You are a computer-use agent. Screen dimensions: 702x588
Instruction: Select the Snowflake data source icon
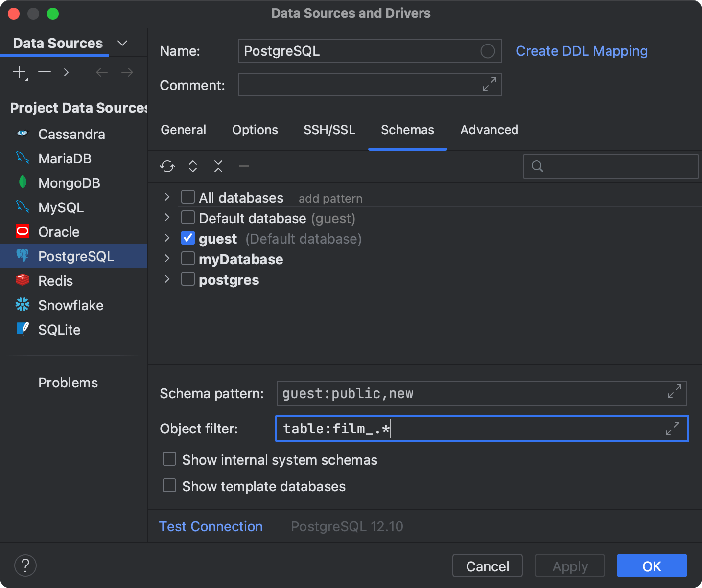(23, 305)
